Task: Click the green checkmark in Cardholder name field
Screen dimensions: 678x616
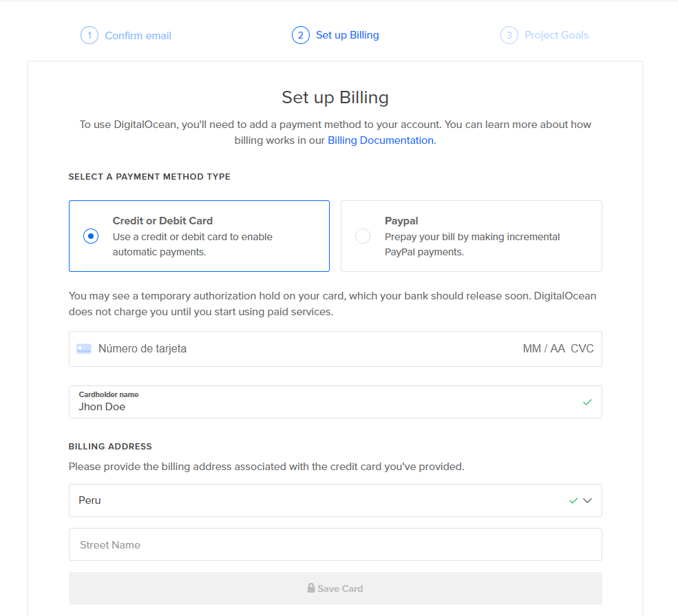Action: 587,403
